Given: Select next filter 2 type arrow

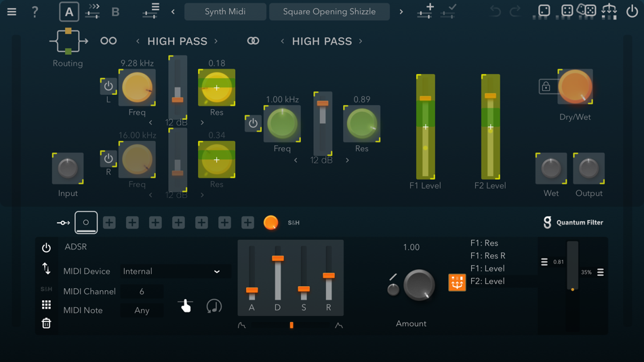Looking at the screenshot, I should (x=361, y=41).
